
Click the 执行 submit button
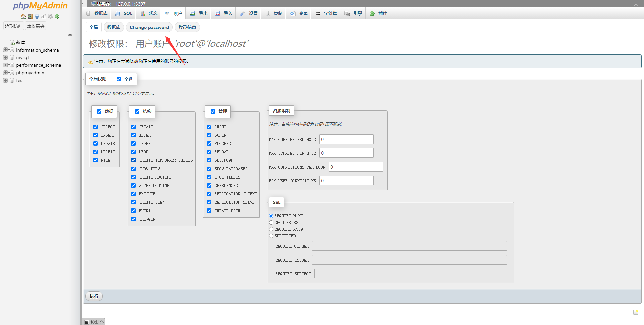(94, 296)
